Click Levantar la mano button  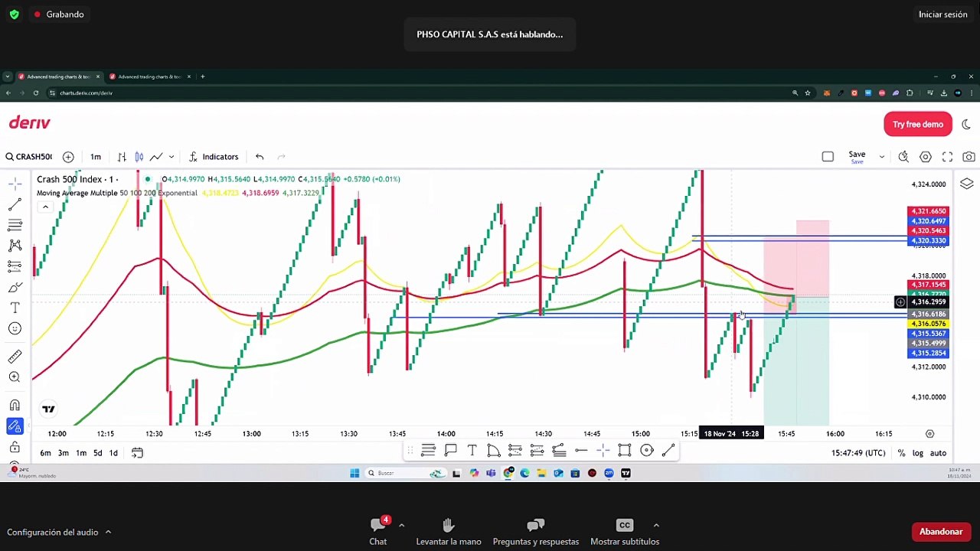pyautogui.click(x=449, y=531)
